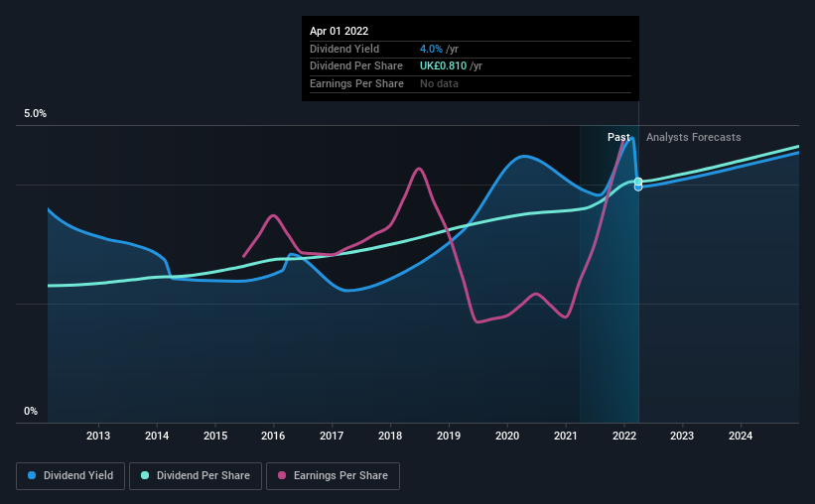The height and width of the screenshot is (504, 815).
Task: Click the pink Earnings Per Share legend dot
Action: tap(282, 475)
